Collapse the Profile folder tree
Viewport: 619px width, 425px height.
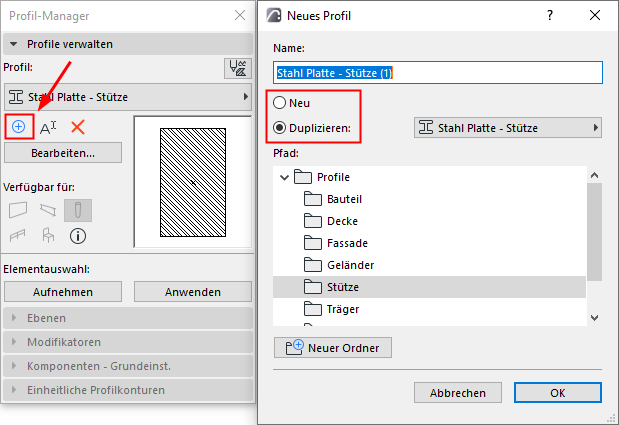[x=284, y=177]
